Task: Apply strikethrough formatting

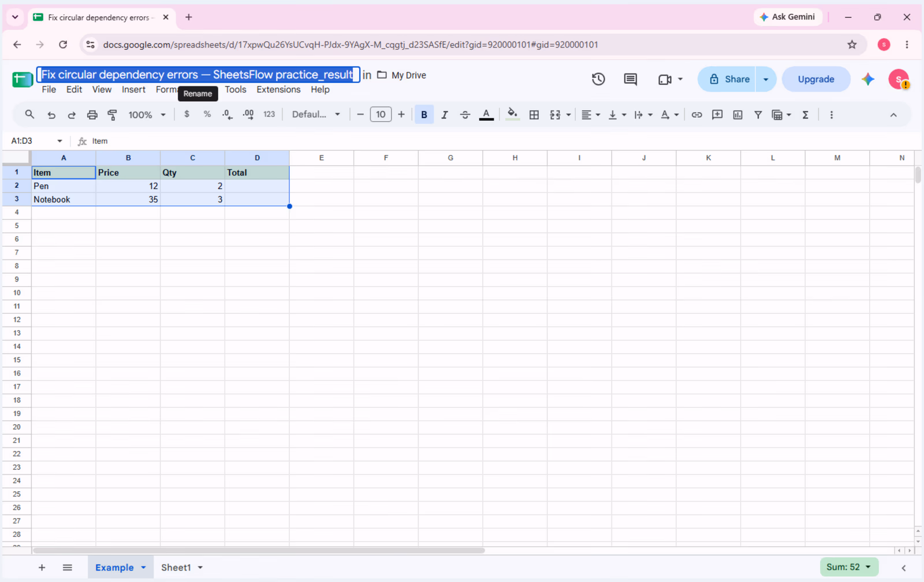Action: click(x=465, y=114)
